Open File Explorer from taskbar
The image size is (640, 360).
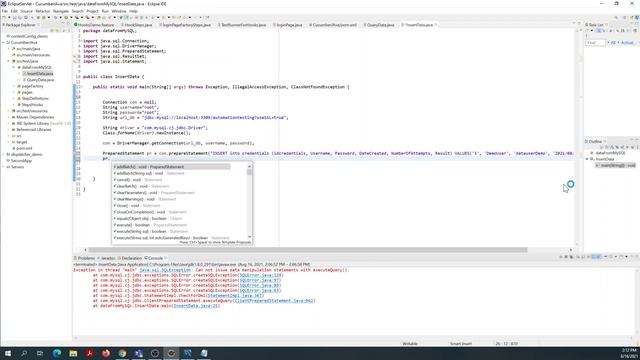click(73, 353)
